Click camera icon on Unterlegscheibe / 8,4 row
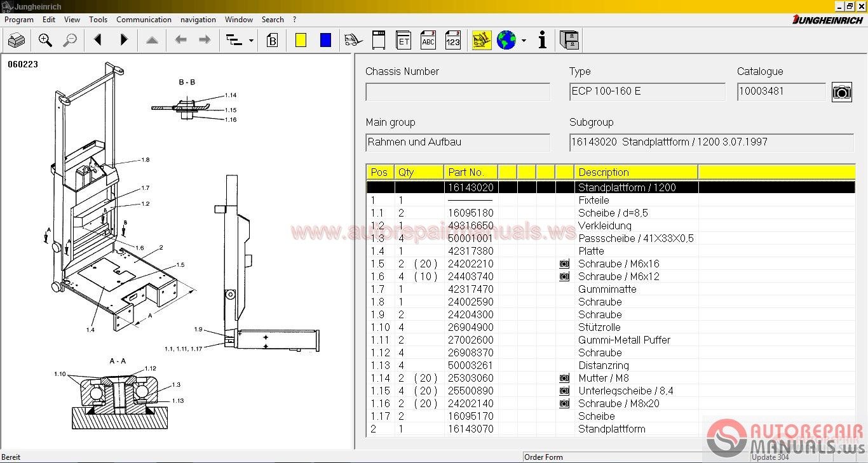The height and width of the screenshot is (463, 868). (564, 391)
